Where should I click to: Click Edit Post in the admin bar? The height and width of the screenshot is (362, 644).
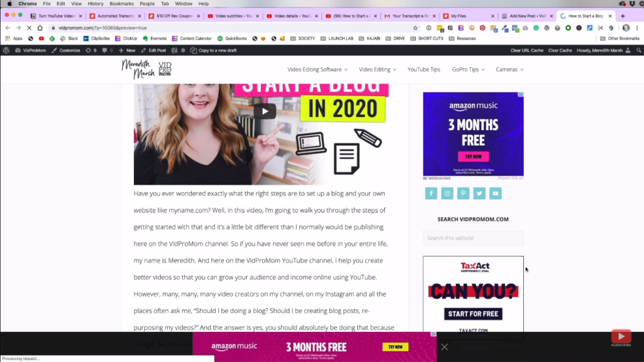point(153,50)
